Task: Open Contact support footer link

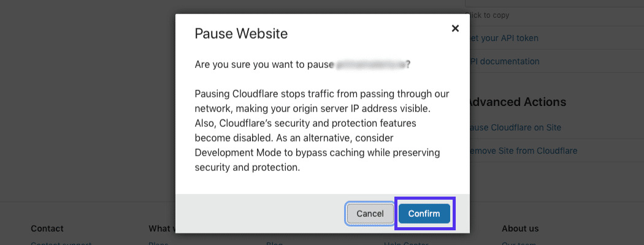Action: pos(61,243)
